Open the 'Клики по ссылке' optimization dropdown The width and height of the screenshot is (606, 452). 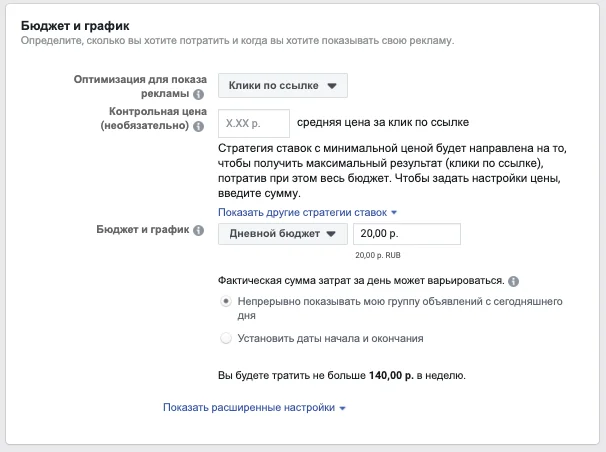tap(283, 86)
